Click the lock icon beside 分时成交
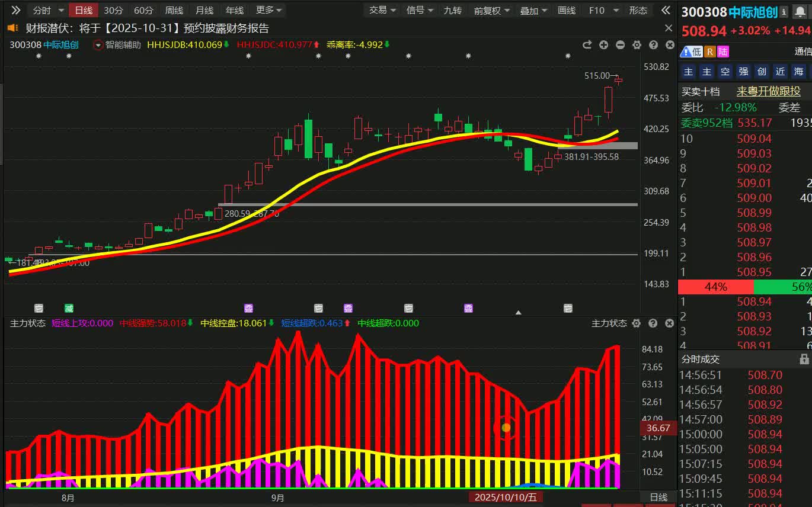The width and height of the screenshot is (812, 507). coord(804,359)
